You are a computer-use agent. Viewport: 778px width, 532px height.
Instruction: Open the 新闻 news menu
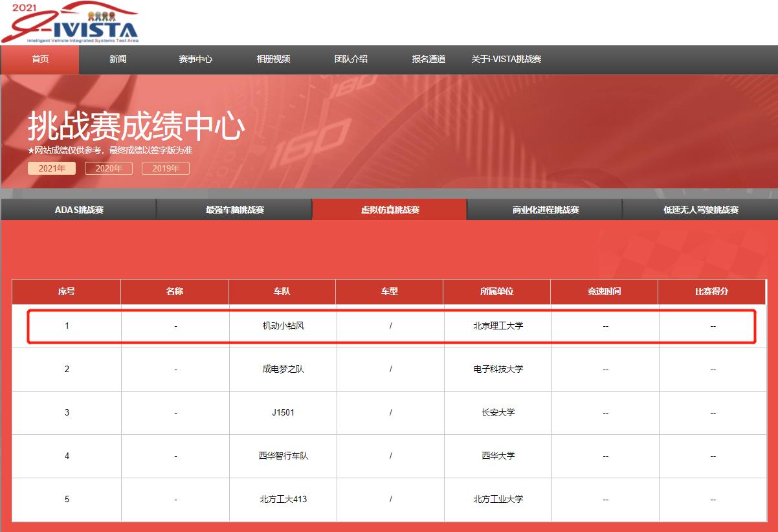[x=118, y=59]
